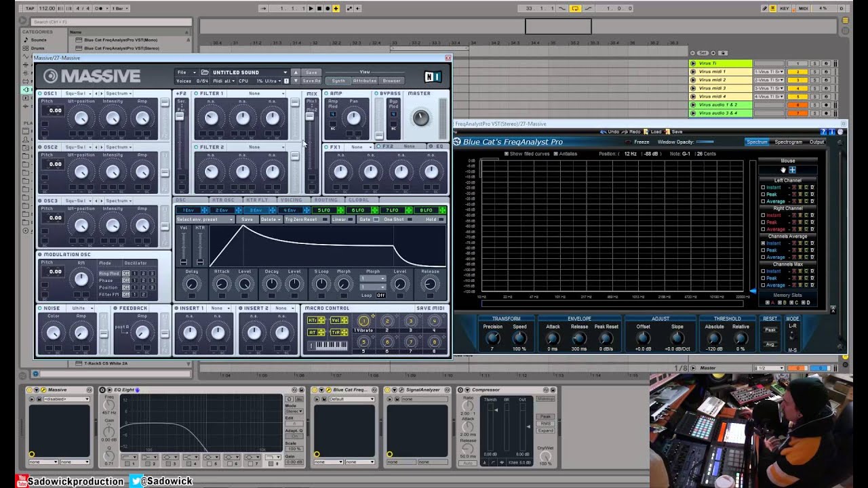Click the SAVE MIDI button

click(431, 308)
